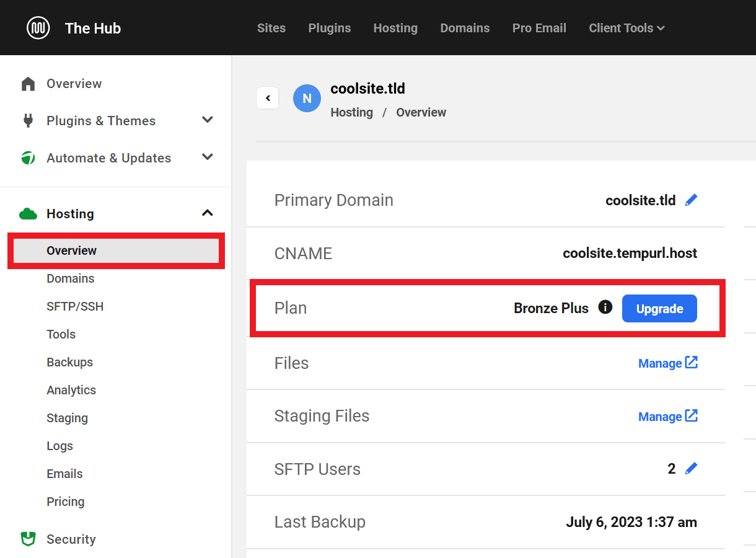
Task: Edit SFTP Users with the pencil icon
Action: [x=691, y=469]
